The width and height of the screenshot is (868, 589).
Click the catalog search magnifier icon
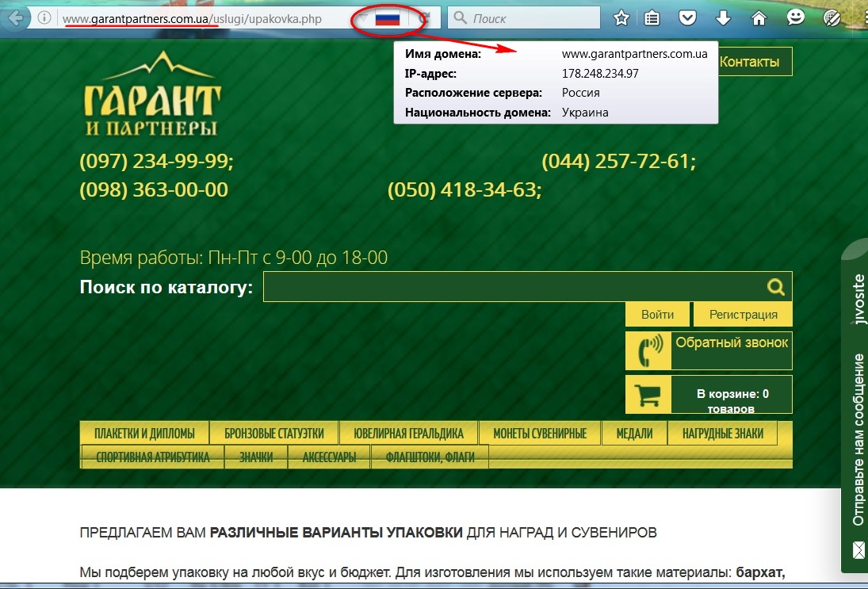(x=775, y=287)
